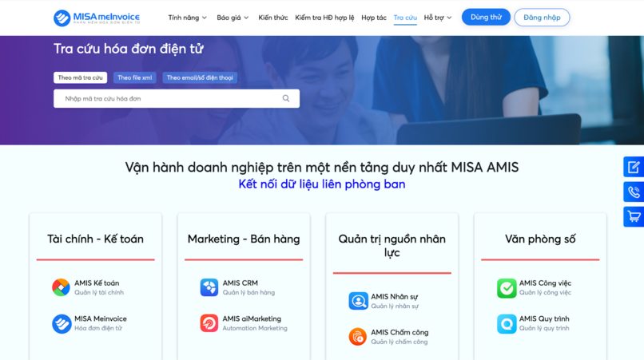Click the Đăng nhập button
The height and width of the screenshot is (360, 644).
[x=542, y=18]
